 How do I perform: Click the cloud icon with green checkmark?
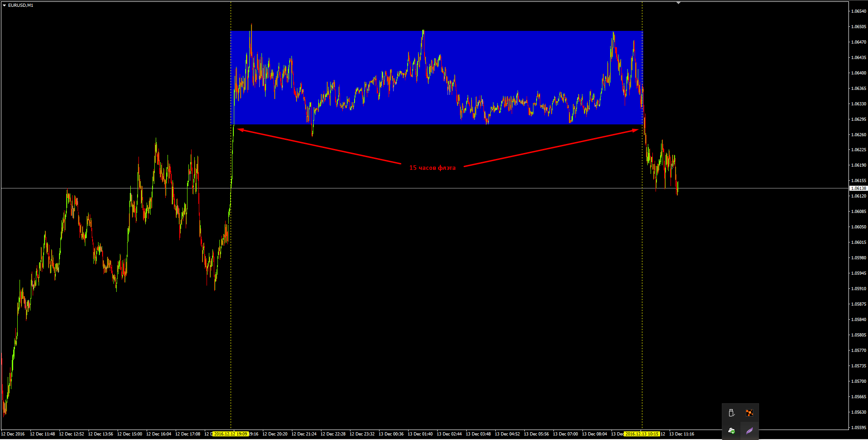(731, 430)
